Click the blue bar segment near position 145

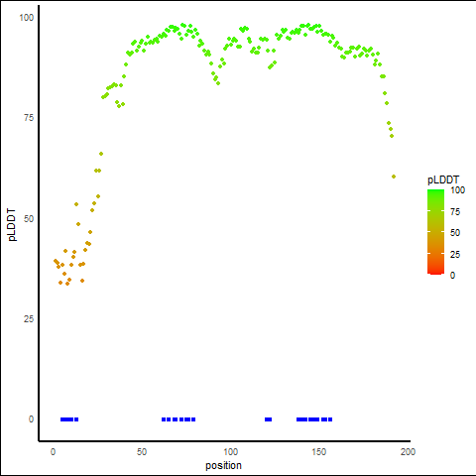(x=313, y=419)
